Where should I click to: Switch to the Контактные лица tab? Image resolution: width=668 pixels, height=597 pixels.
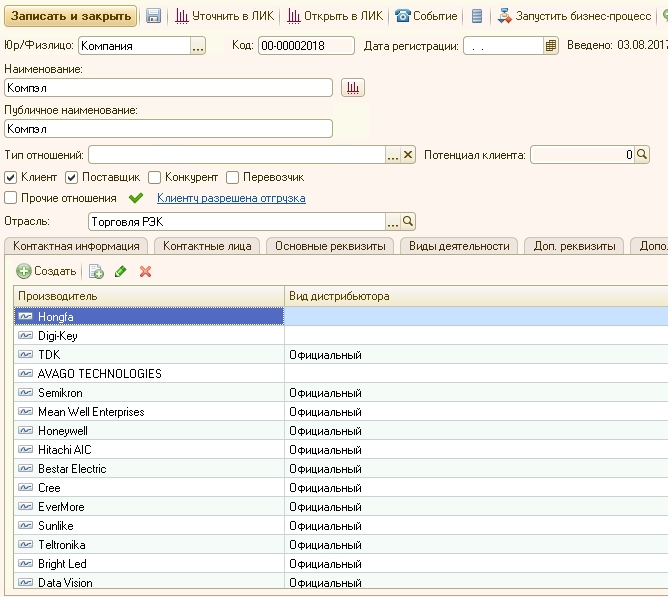[x=208, y=245]
